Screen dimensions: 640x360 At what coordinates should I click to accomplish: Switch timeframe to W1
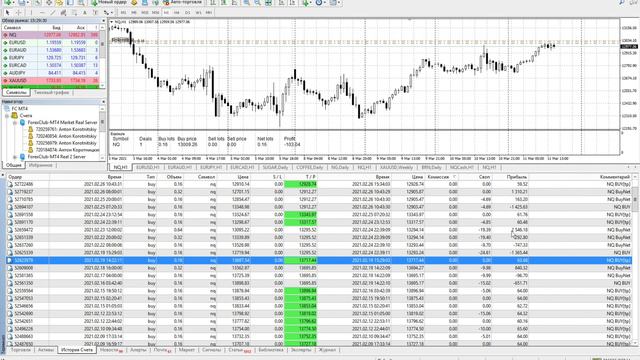[198, 13]
